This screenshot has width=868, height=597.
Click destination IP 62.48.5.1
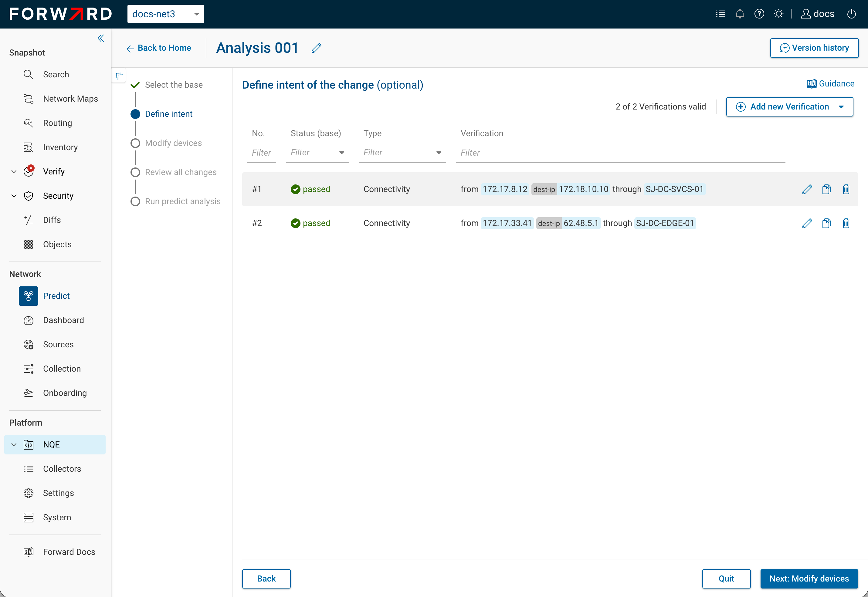click(x=581, y=223)
